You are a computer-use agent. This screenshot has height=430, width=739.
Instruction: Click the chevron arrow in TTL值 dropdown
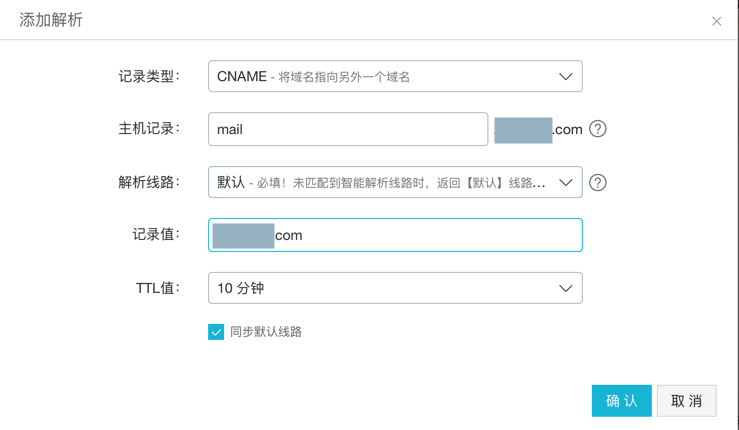[565, 288]
